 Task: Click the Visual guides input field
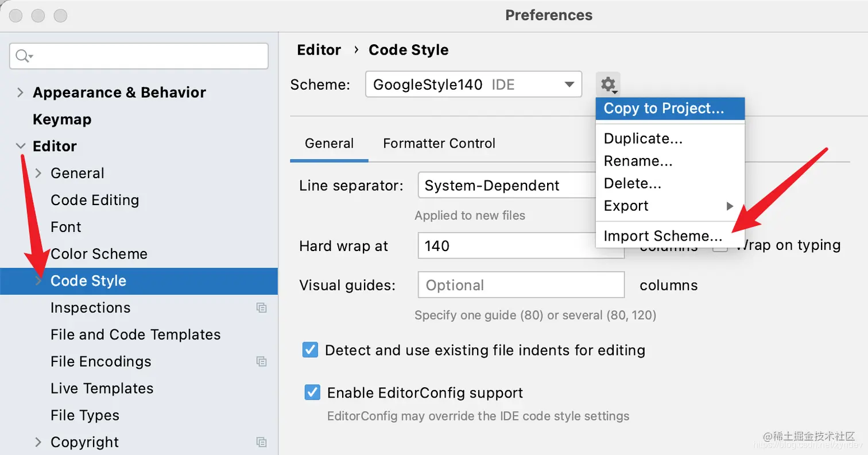(x=521, y=285)
